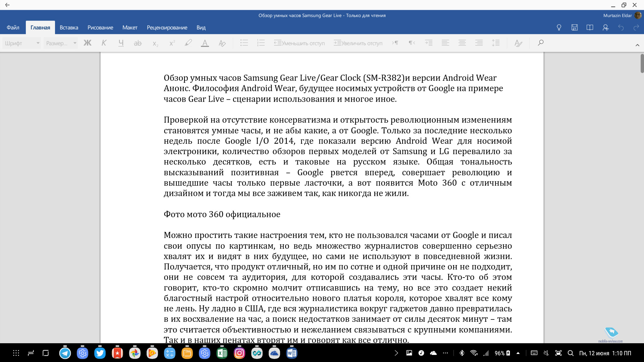Align text to the left
This screenshot has height=362, width=644.
coord(445,43)
